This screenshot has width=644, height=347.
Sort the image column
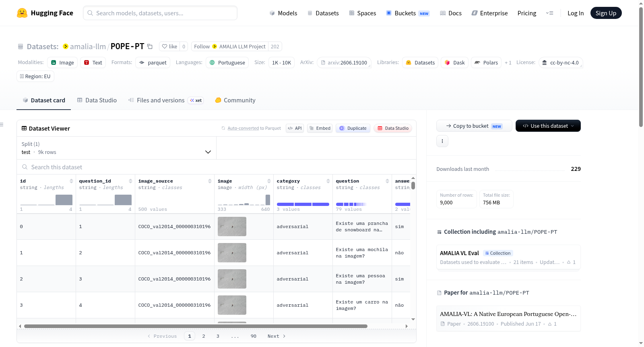tap(269, 181)
